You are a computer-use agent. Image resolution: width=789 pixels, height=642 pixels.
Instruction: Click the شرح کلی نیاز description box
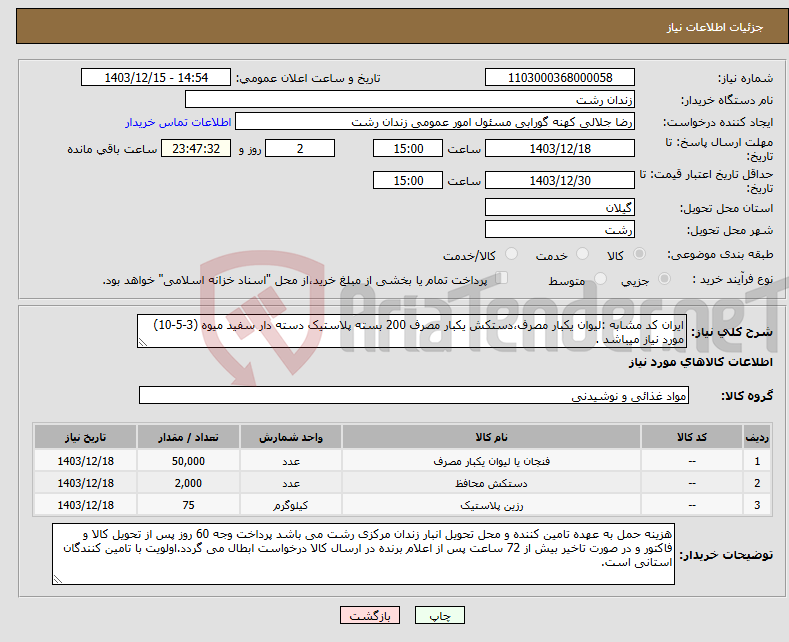coord(412,332)
